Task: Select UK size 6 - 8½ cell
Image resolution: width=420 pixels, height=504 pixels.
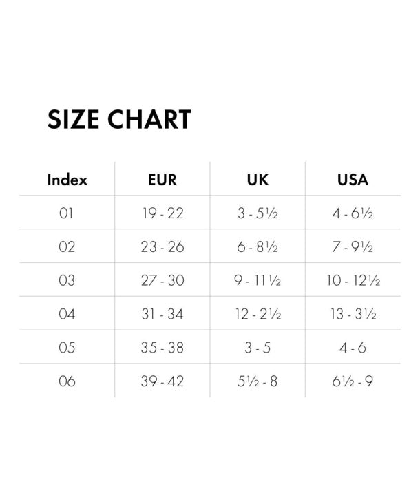Action: [258, 247]
